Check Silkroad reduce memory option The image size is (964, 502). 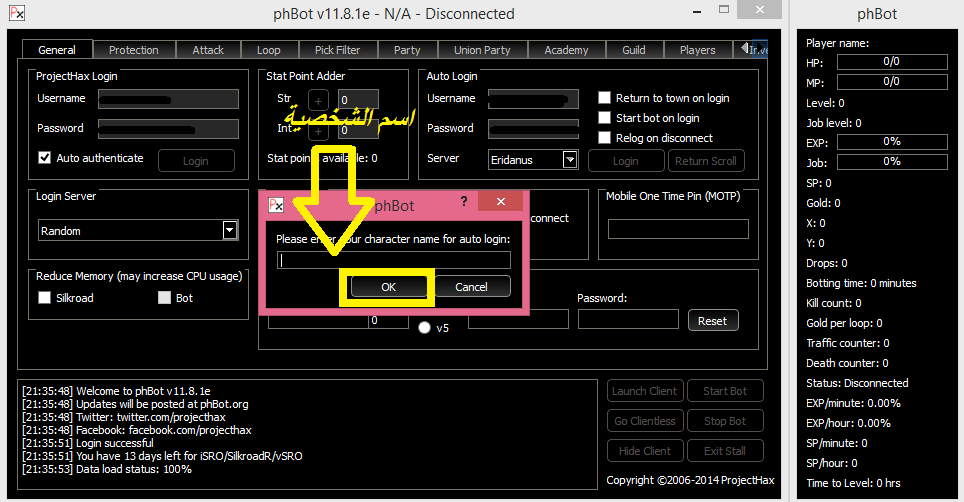tap(44, 297)
